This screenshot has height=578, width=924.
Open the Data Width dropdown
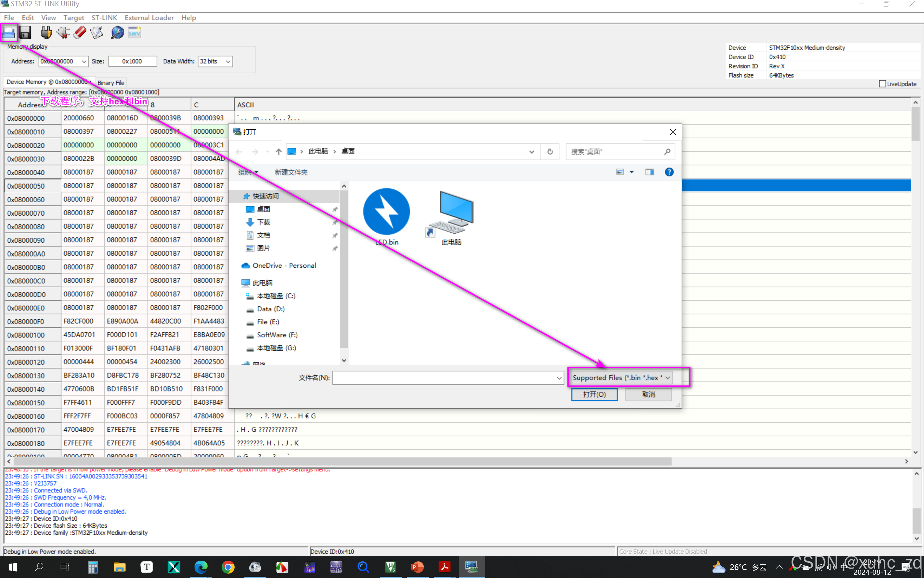(x=228, y=61)
